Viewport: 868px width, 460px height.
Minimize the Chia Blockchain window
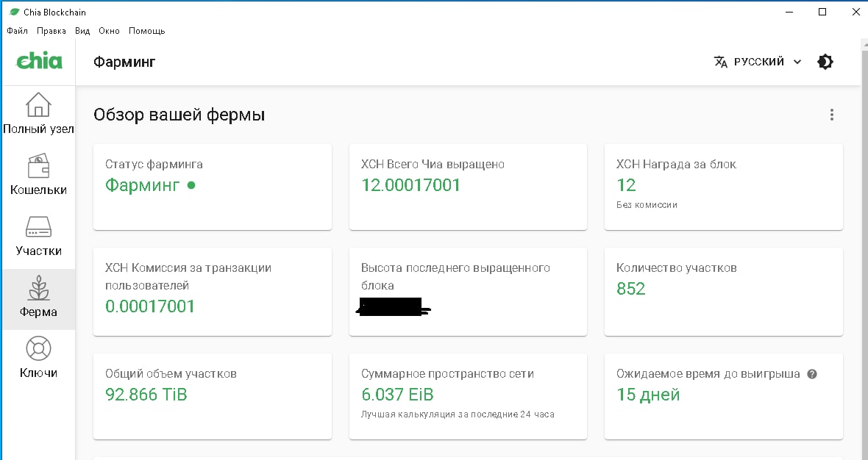coord(789,12)
